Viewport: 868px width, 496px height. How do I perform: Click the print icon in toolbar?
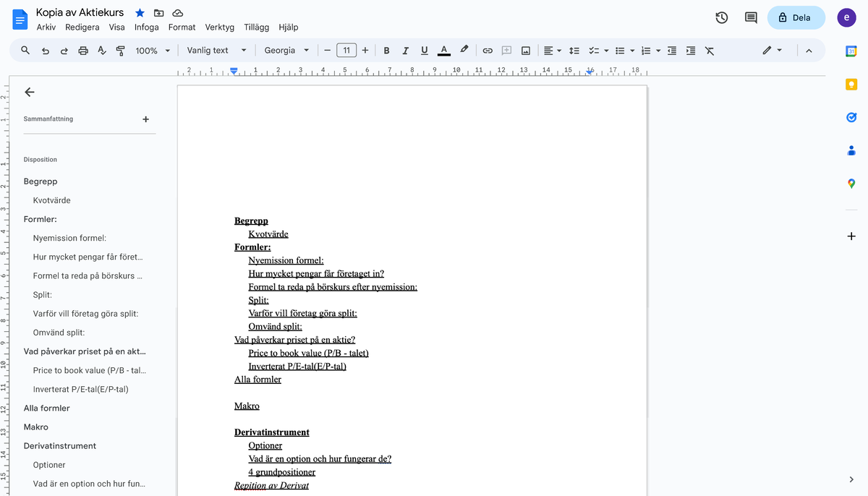pos(83,51)
